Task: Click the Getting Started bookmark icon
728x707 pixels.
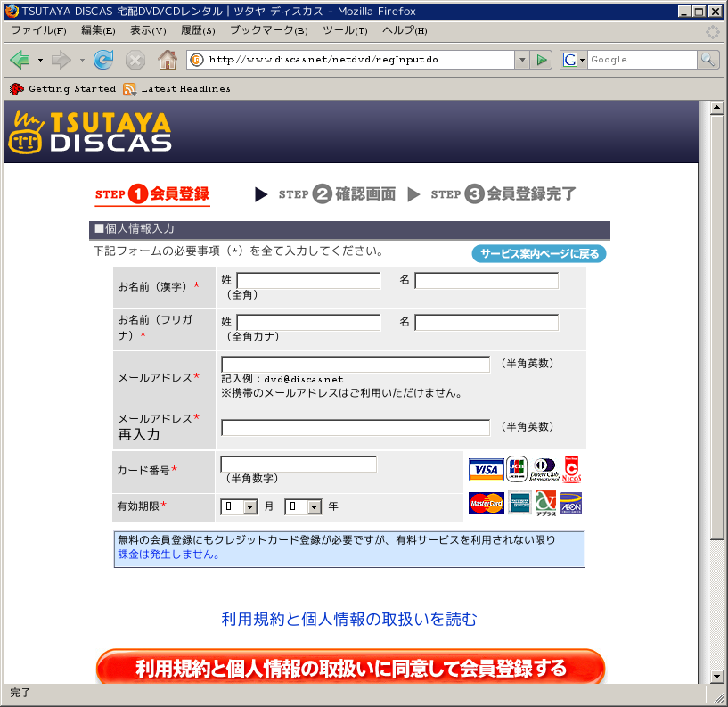Action: tap(17, 89)
